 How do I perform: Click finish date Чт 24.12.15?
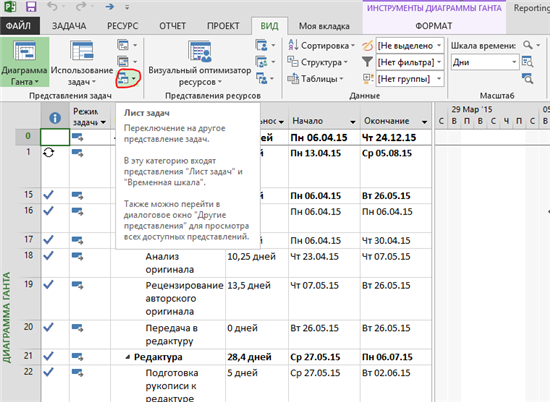(x=389, y=138)
